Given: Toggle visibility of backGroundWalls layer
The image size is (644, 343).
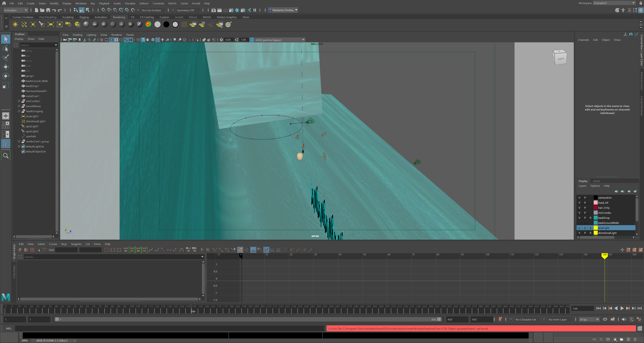Looking at the screenshot, I should pos(579,223).
